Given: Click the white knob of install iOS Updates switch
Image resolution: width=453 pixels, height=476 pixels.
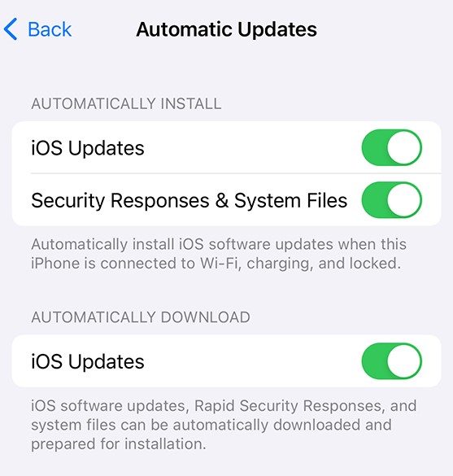Looking at the screenshot, I should (404, 147).
